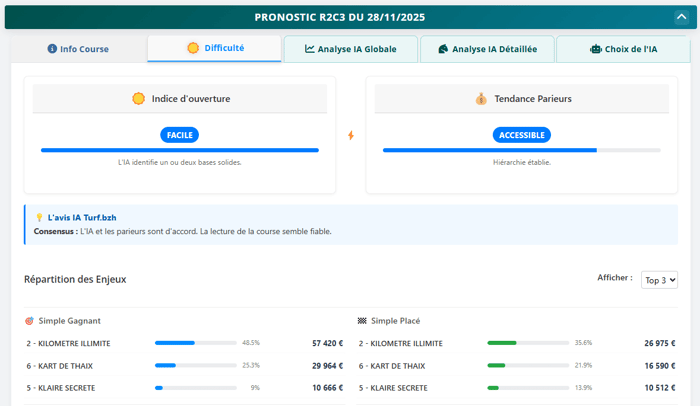Viewport: 700px width, 406px height.
Task: Select the Difficulté tab
Action: click(x=215, y=48)
